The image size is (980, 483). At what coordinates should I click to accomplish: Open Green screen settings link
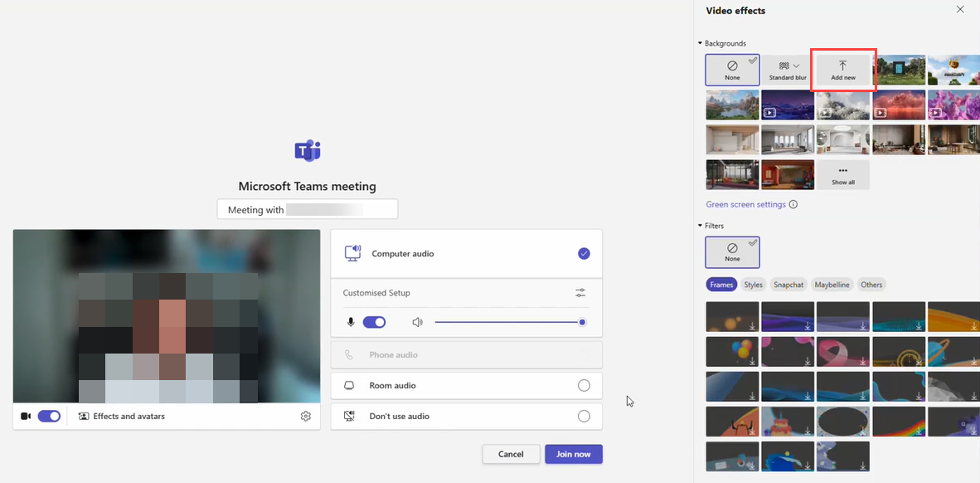[x=745, y=204]
